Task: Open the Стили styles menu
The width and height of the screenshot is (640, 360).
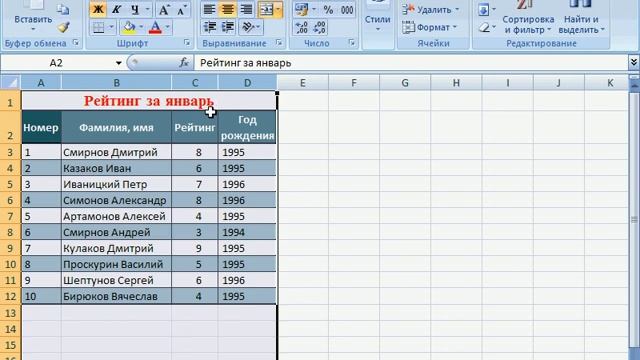Action: pos(378,19)
